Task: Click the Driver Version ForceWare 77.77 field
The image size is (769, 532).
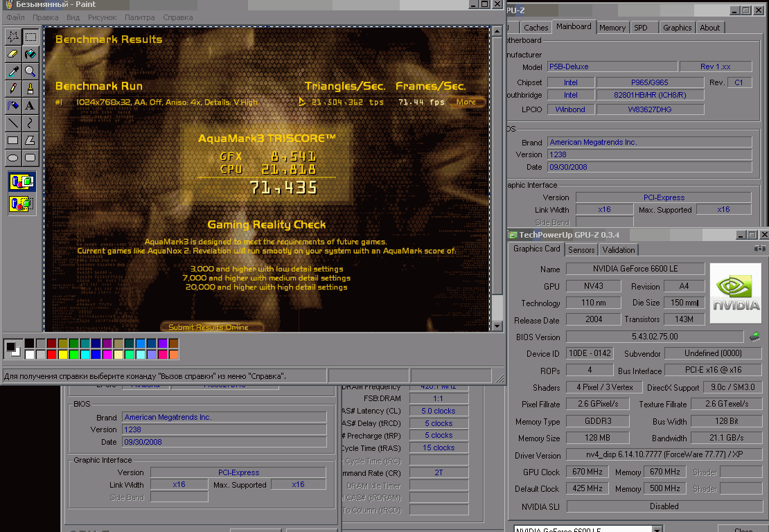Action: 664,454
